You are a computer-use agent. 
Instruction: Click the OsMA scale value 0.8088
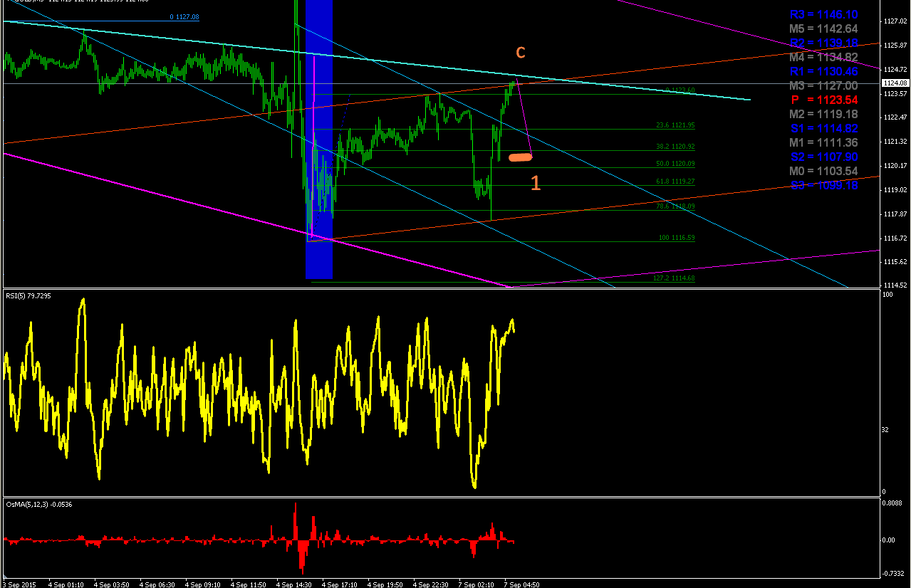click(893, 503)
